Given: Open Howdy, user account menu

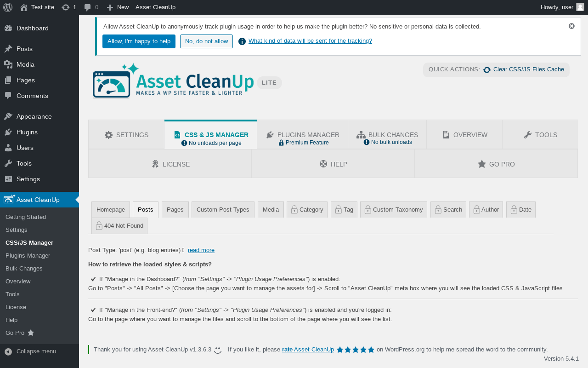Looking at the screenshot, I should pyautogui.click(x=562, y=7).
